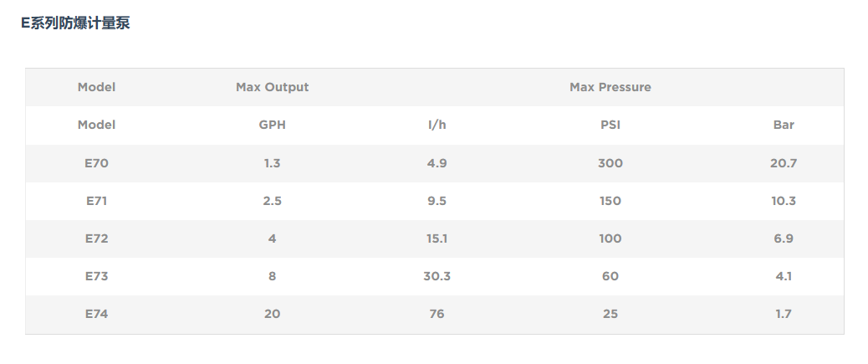Click the 300 PSI value cell
Screen dimensions: 868x364
click(x=610, y=163)
